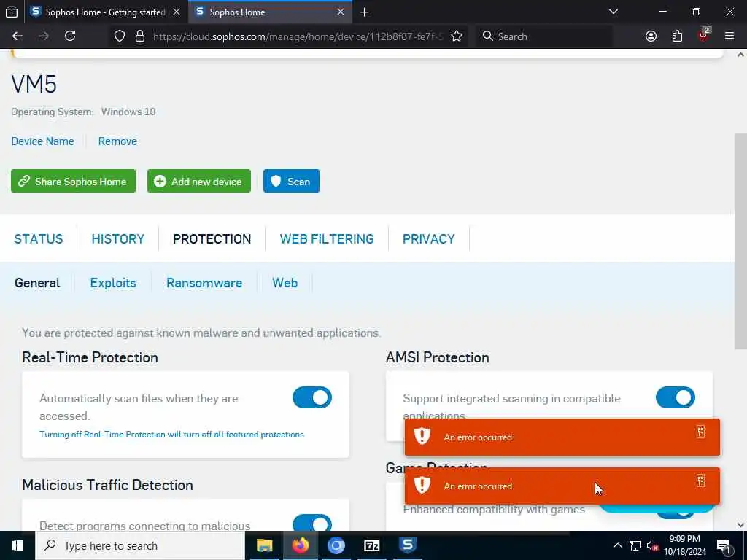The image size is (747, 560).
Task: Open the blue round browser taskbar icon
Action: pos(336,545)
